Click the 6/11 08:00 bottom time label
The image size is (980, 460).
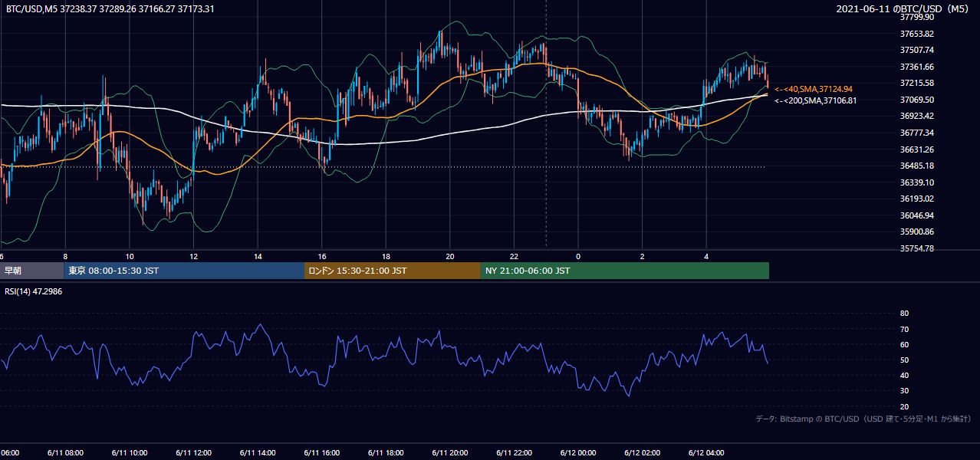65,453
